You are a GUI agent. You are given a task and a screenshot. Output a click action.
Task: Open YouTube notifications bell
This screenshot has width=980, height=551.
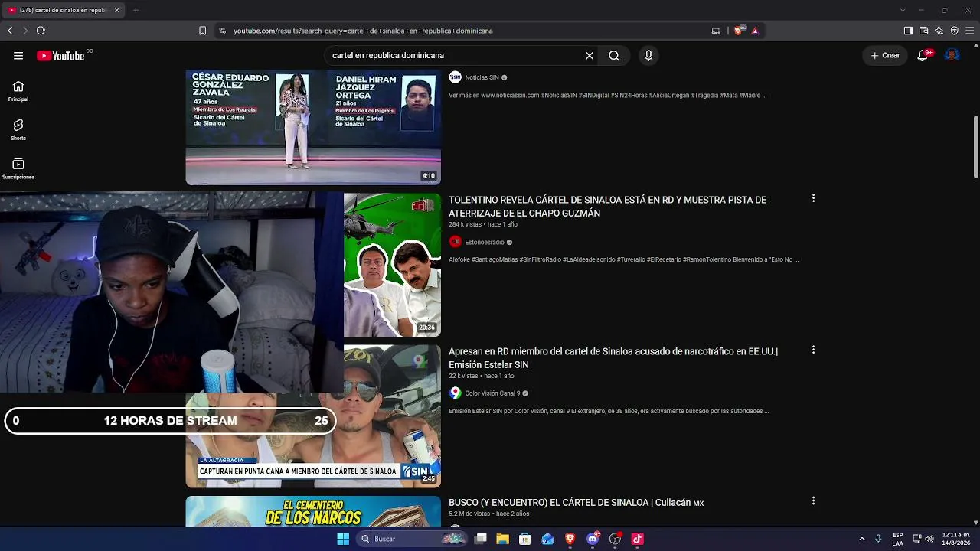[924, 56]
